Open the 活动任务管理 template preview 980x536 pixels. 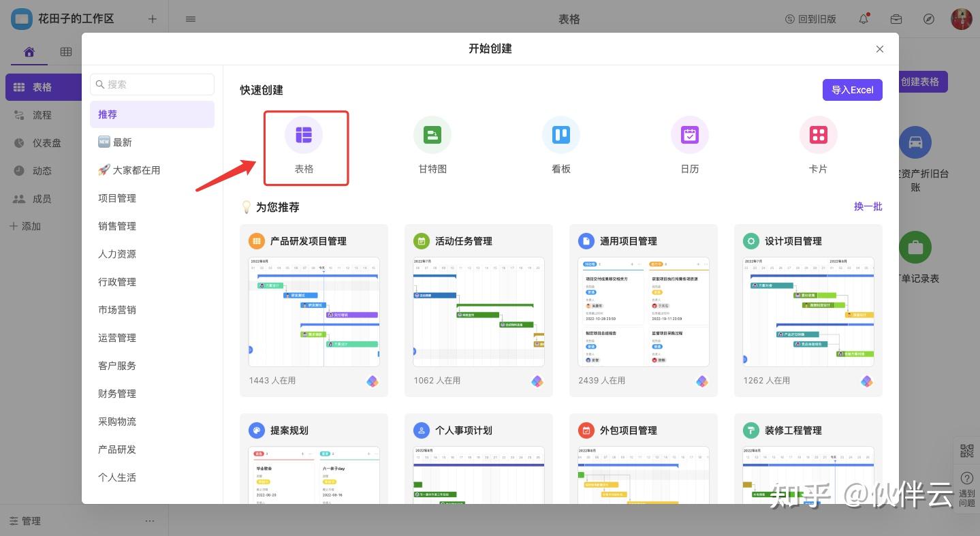479,312
